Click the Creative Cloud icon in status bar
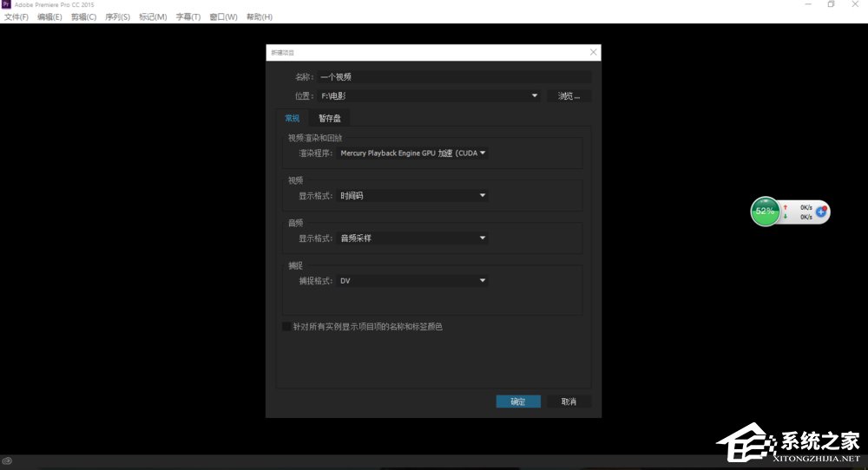The width and height of the screenshot is (868, 470). 7,460
